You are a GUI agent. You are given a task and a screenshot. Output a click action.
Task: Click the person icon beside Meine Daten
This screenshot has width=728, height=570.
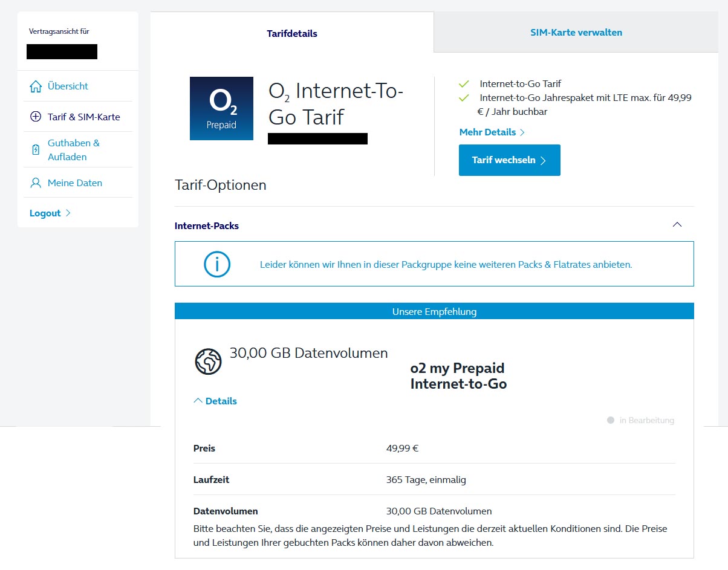(x=36, y=183)
